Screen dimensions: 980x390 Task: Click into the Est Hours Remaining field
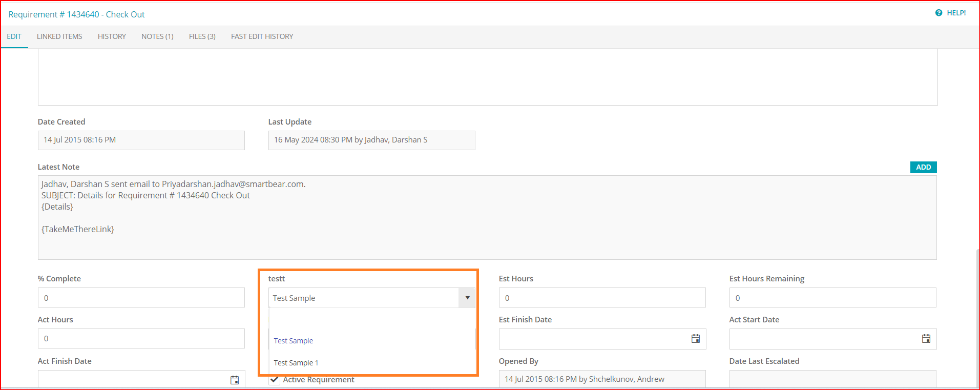832,298
